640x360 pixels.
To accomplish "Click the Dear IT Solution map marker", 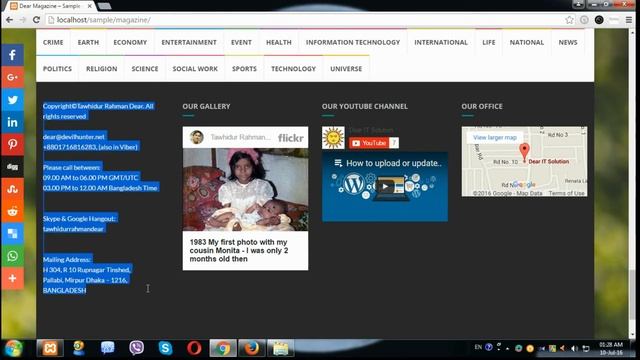I will pyautogui.click(x=524, y=152).
